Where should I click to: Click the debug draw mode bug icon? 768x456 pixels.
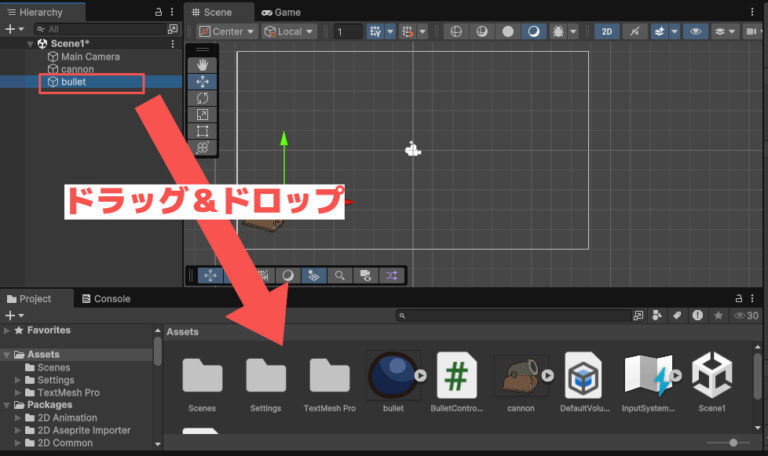click(x=558, y=32)
